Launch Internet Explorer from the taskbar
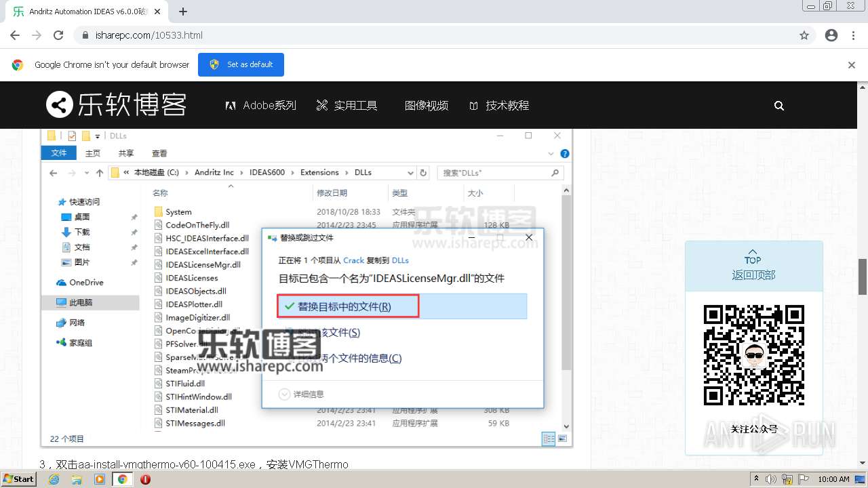Image resolution: width=868 pixels, height=488 pixels. click(x=54, y=479)
